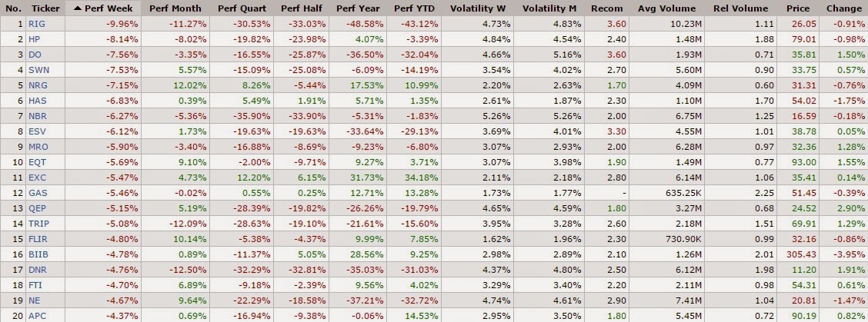
Task: Click the Rel Volume column header
Action: pyautogui.click(x=742, y=8)
